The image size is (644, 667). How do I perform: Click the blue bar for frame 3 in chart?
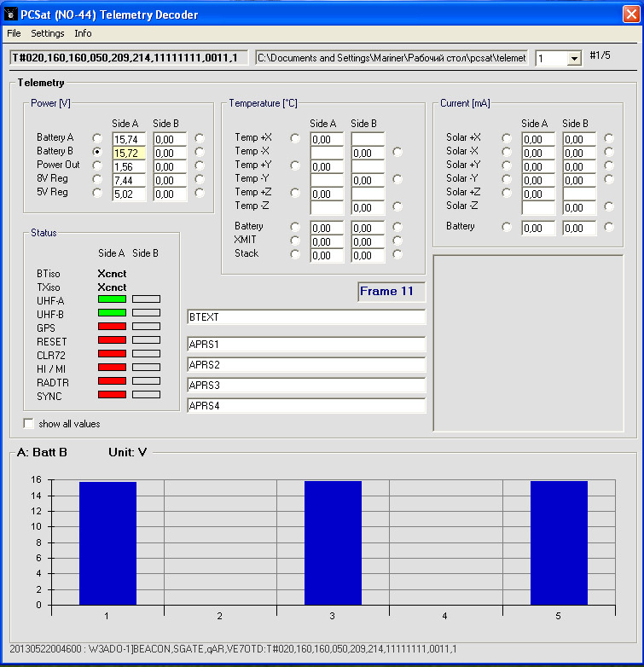click(333, 542)
